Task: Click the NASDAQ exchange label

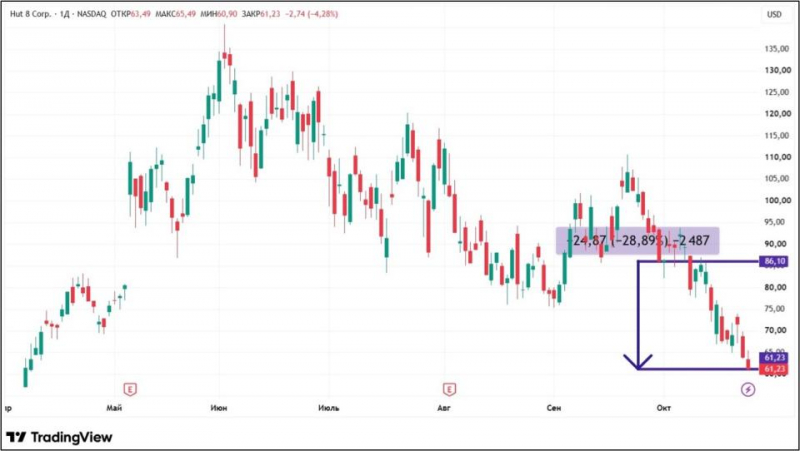Action: coord(91,14)
